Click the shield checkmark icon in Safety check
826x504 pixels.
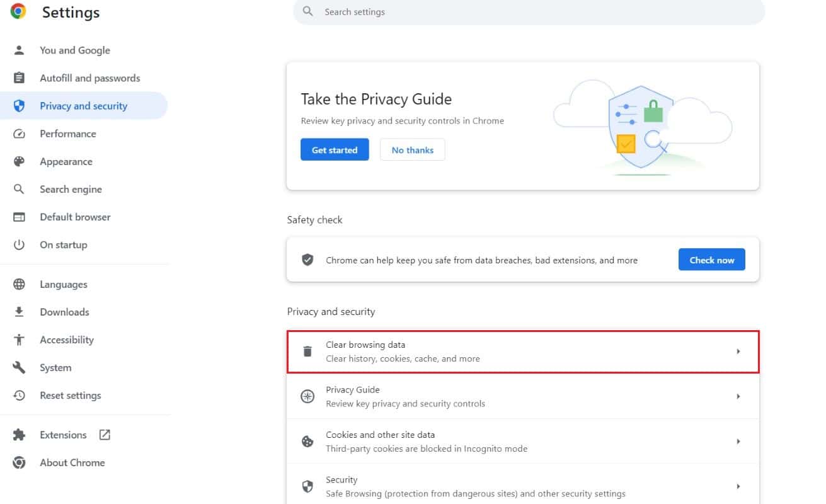(307, 260)
